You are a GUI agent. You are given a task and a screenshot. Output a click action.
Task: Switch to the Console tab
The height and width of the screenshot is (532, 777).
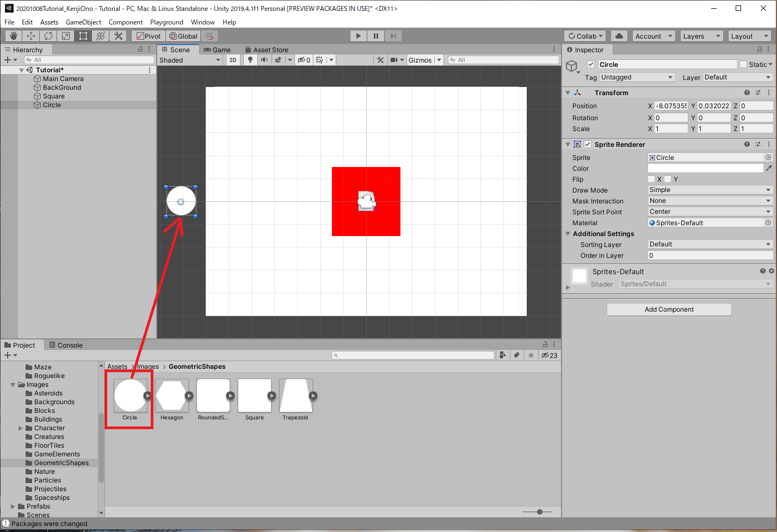coord(66,345)
